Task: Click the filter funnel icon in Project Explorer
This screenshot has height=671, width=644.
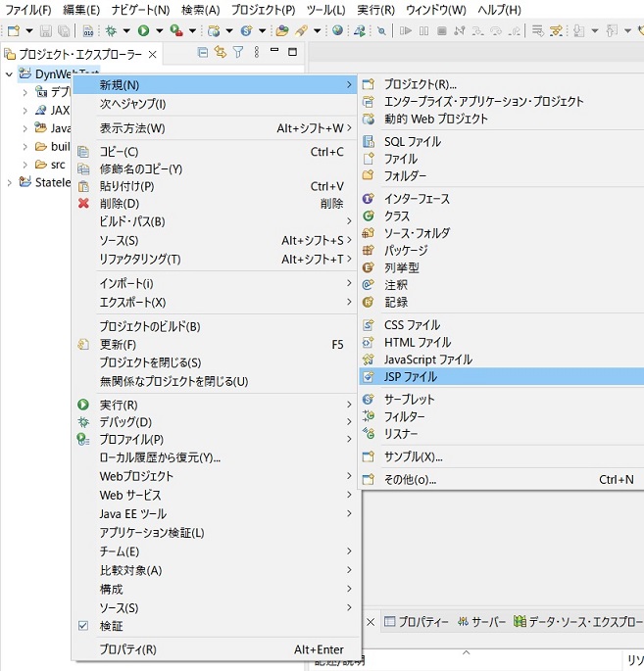Action: coord(237,52)
